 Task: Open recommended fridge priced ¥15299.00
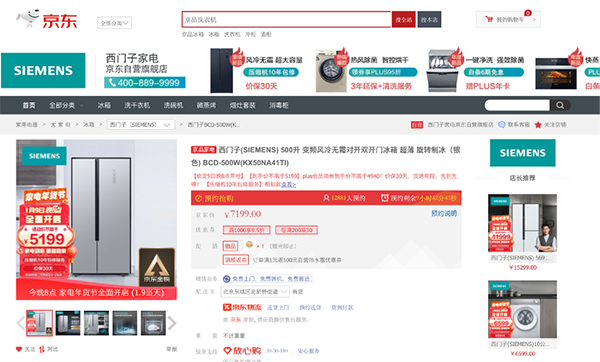click(522, 232)
